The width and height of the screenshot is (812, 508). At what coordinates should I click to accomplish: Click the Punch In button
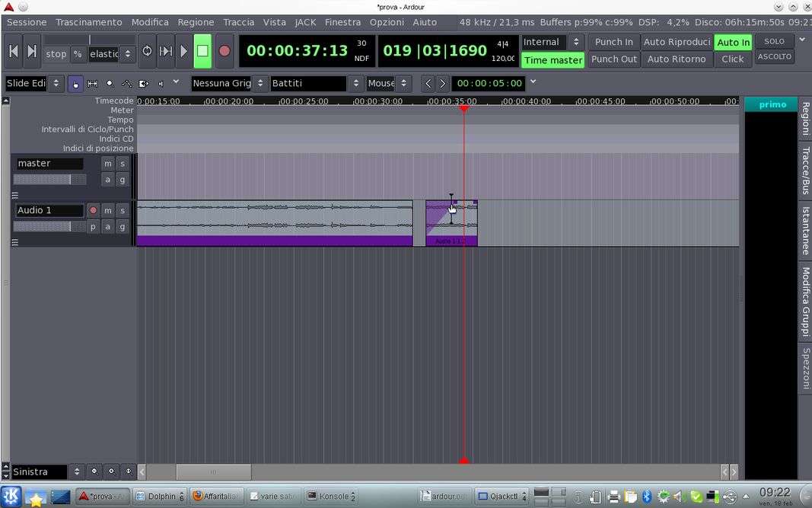(x=613, y=42)
